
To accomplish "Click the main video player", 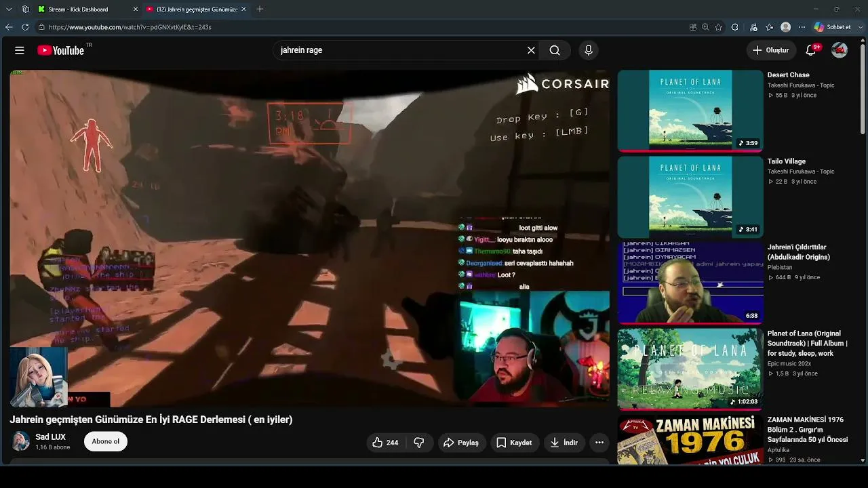I will tap(310, 238).
